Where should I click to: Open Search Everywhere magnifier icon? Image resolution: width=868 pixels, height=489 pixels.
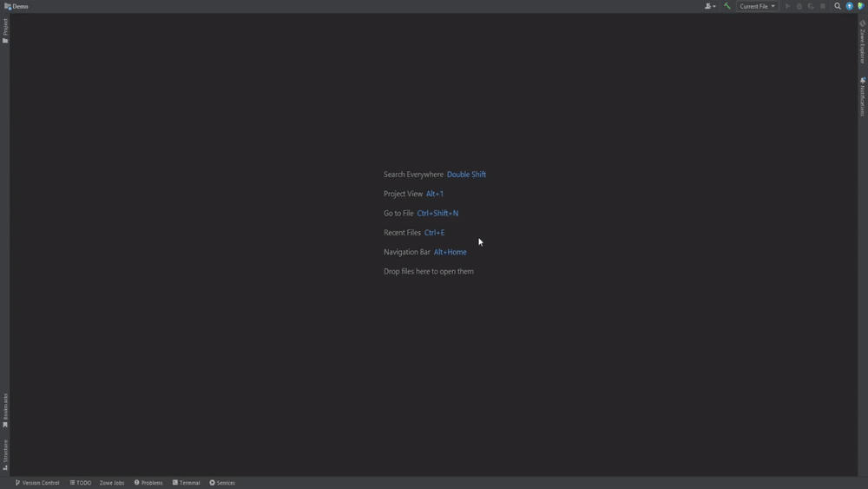point(838,6)
